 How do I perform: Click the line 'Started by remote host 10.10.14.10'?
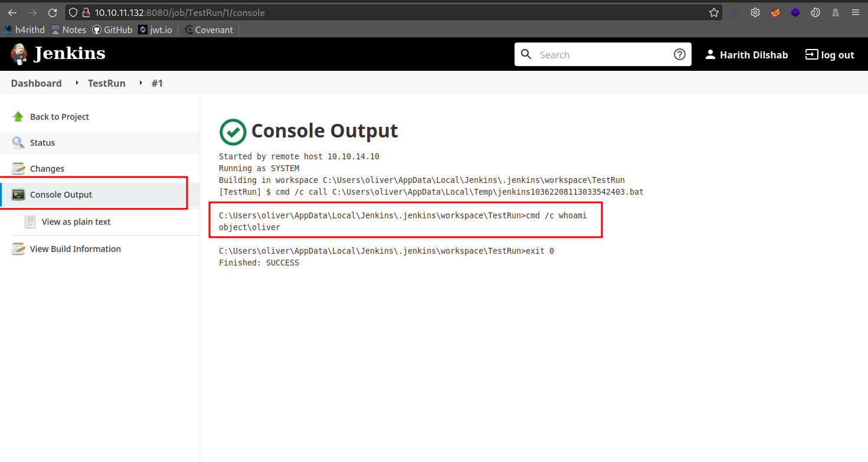[299, 157]
